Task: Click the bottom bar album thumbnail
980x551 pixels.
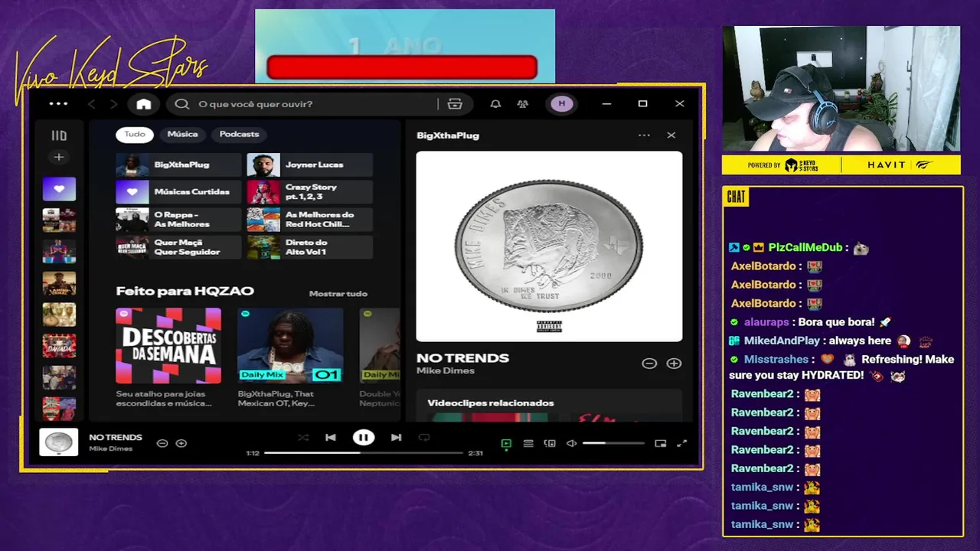Action: coord(59,442)
